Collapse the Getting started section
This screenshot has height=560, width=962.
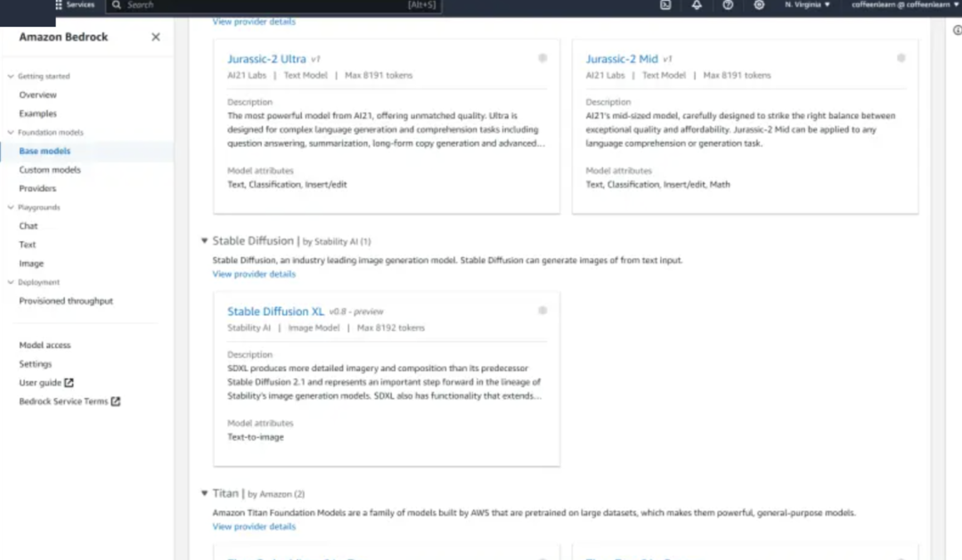[11, 76]
